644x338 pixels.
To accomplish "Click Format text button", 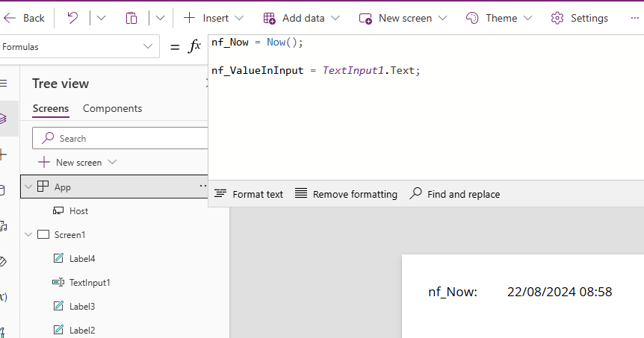I will tap(249, 194).
